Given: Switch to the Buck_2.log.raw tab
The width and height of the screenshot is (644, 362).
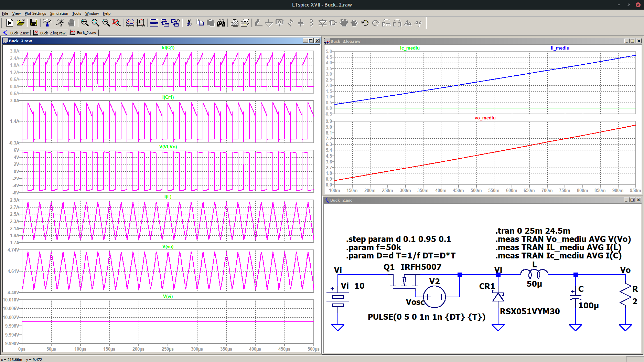Looking at the screenshot, I should (49, 33).
